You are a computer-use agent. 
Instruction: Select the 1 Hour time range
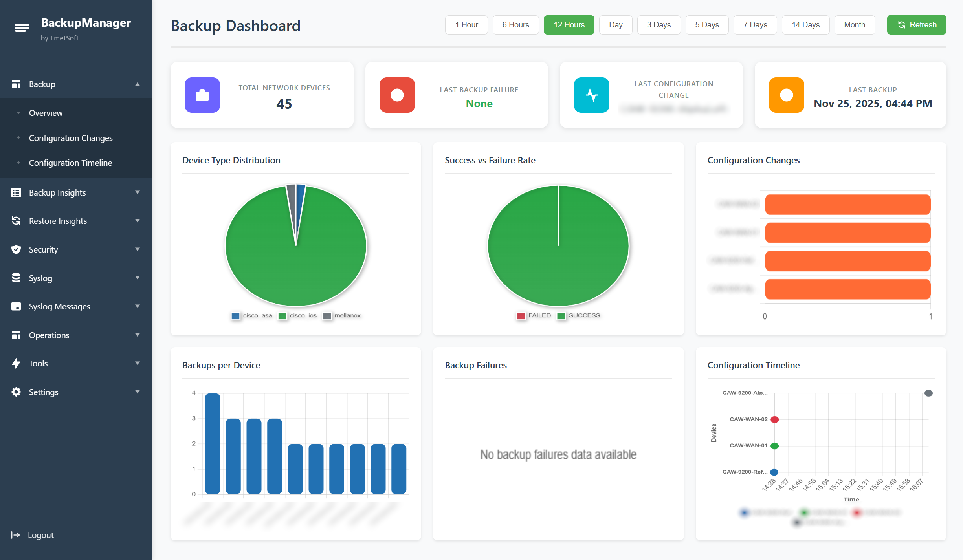coord(466,25)
